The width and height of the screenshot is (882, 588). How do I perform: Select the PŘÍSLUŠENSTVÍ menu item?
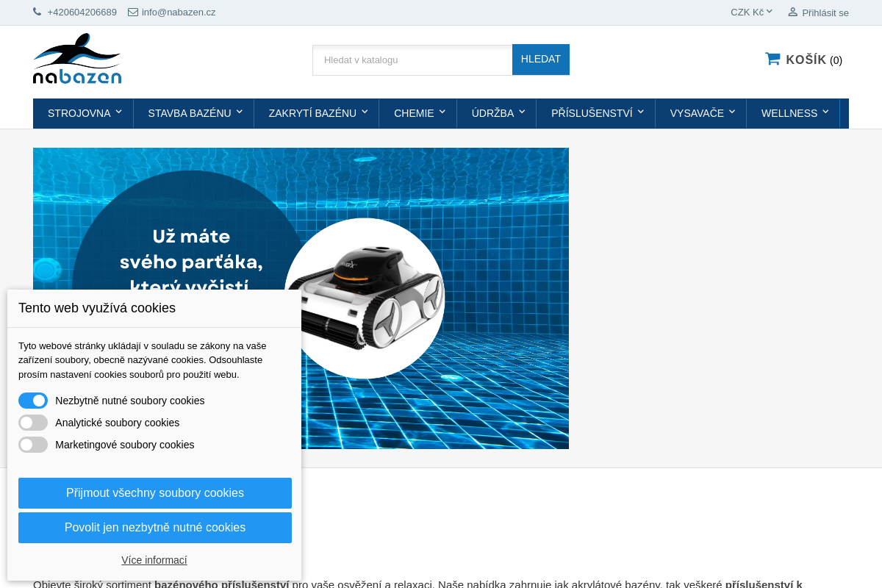pyautogui.click(x=592, y=113)
